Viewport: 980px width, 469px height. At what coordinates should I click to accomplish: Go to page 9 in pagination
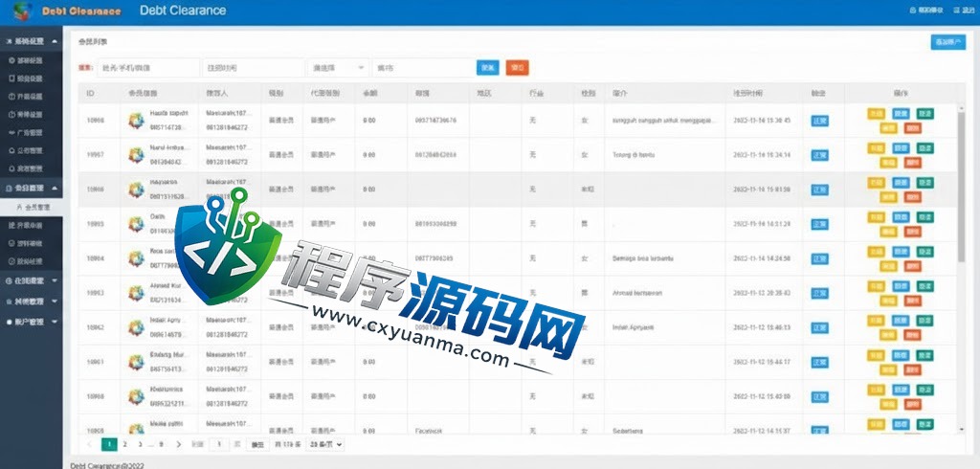click(161, 444)
